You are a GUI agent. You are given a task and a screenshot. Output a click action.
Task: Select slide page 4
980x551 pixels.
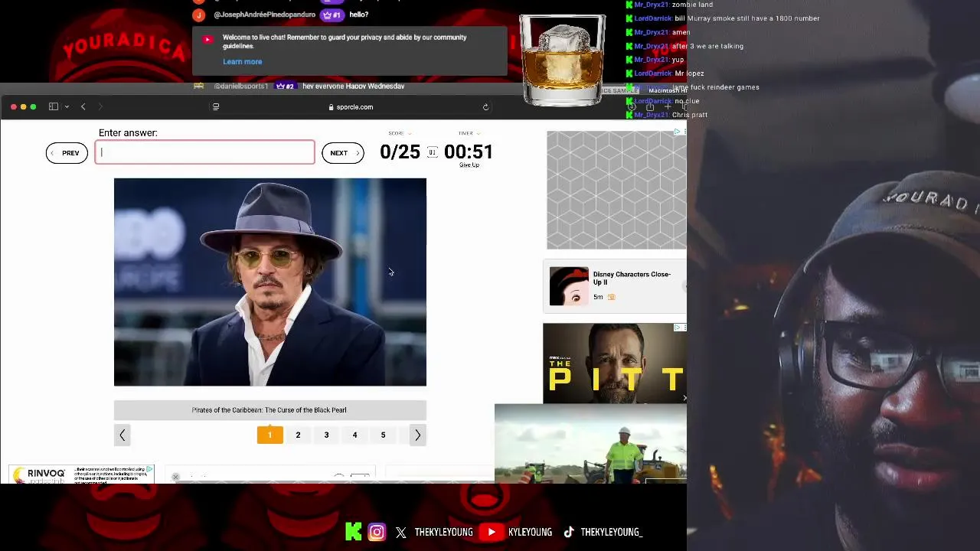(x=354, y=435)
